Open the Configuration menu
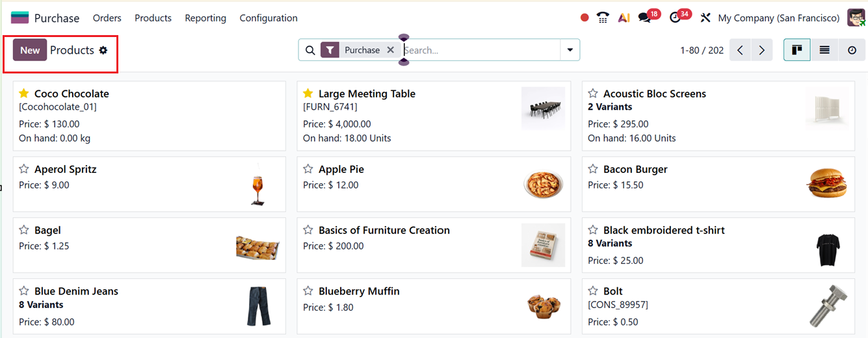Image resolution: width=868 pixels, height=338 pixels. click(x=269, y=18)
